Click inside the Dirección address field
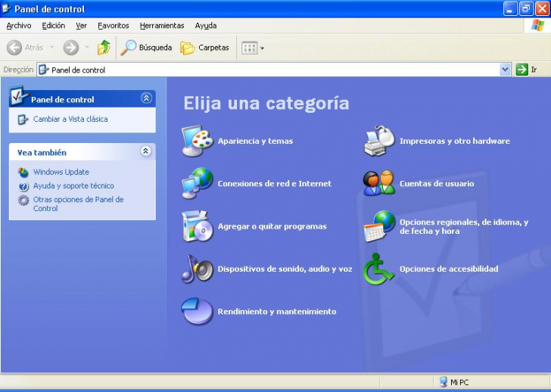 click(x=274, y=70)
